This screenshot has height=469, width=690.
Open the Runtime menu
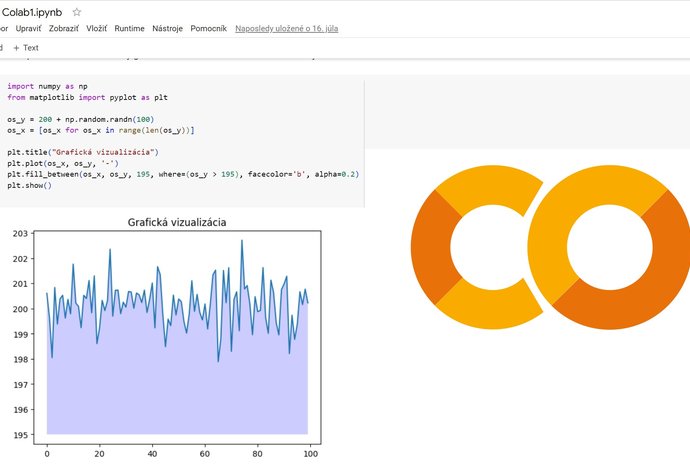(129, 29)
